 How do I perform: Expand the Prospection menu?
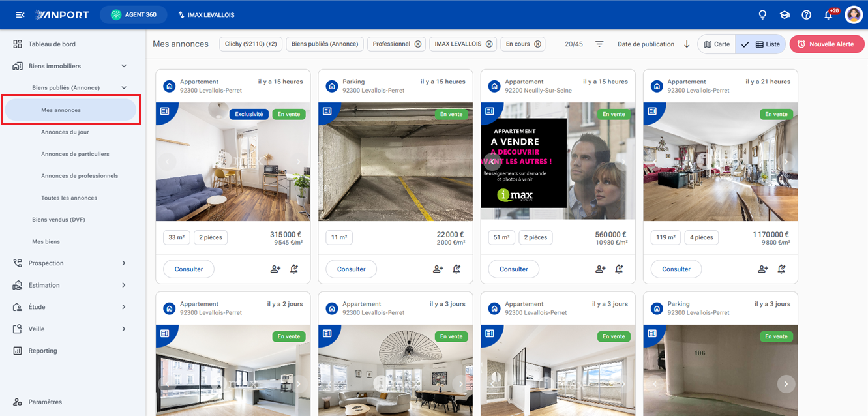pos(124,263)
